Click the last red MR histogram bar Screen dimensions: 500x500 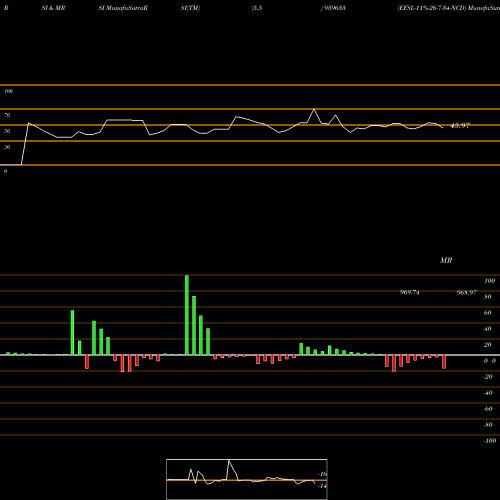[444, 362]
